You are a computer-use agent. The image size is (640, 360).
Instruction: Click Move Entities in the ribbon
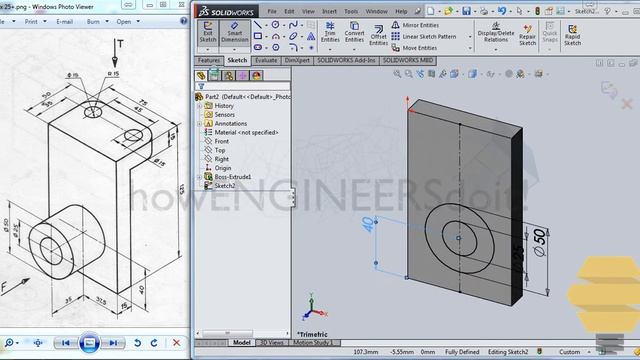[414, 48]
